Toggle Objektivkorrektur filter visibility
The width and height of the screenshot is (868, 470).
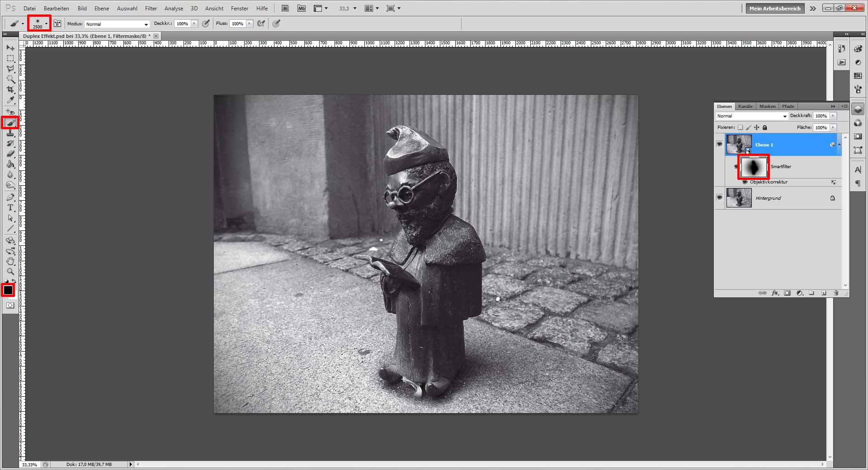tap(745, 183)
